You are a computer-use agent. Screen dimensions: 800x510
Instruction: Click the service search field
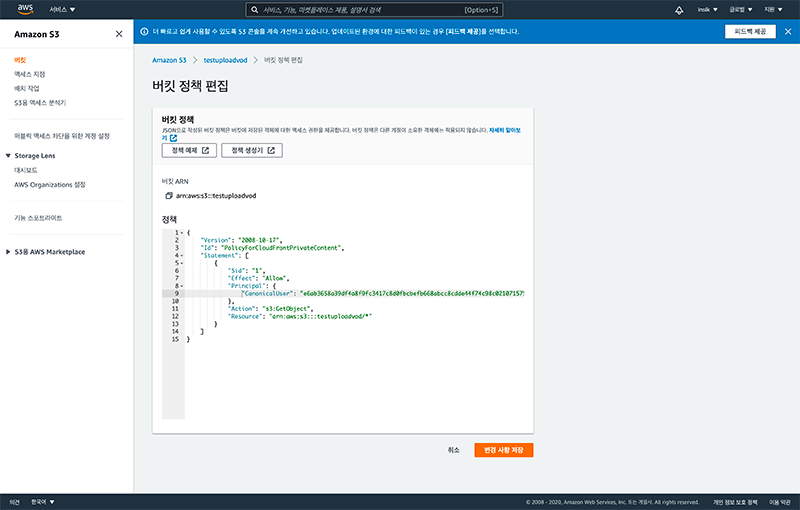pyautogui.click(x=374, y=10)
